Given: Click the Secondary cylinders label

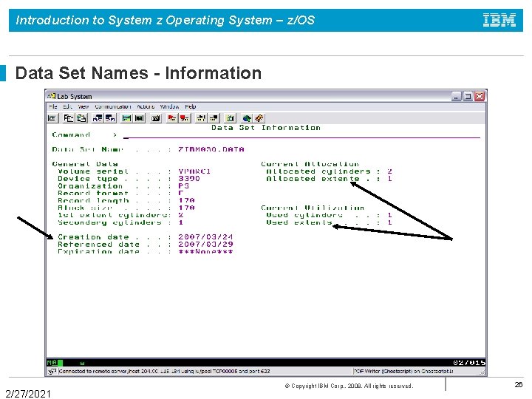Looking at the screenshot, I should (109, 222).
